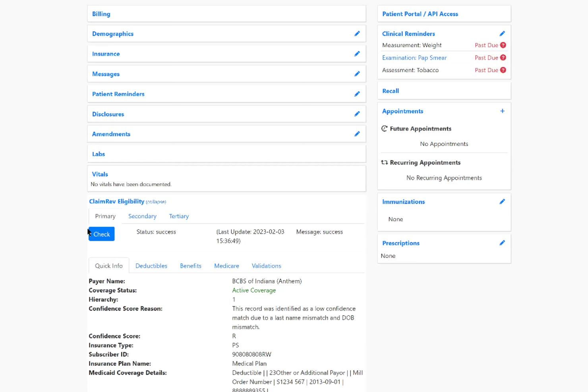Image resolution: width=588 pixels, height=392 pixels.
Task: Edit Immunizations using pencil icon
Action: coord(502,202)
